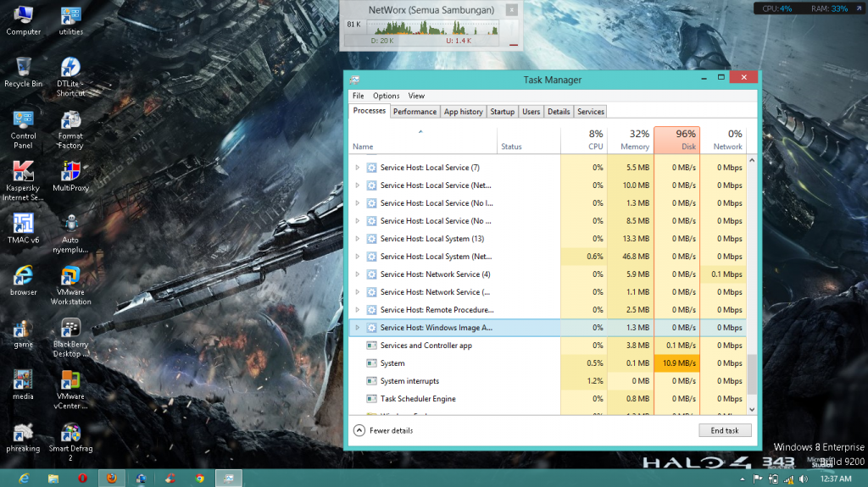Screen dimensions: 868x487
Task: Launch Format Factory from the desktop
Action: pyautogui.click(x=71, y=130)
